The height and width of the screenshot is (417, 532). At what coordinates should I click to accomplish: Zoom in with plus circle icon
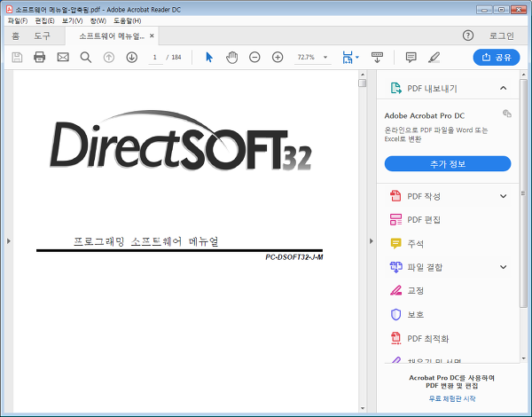278,57
